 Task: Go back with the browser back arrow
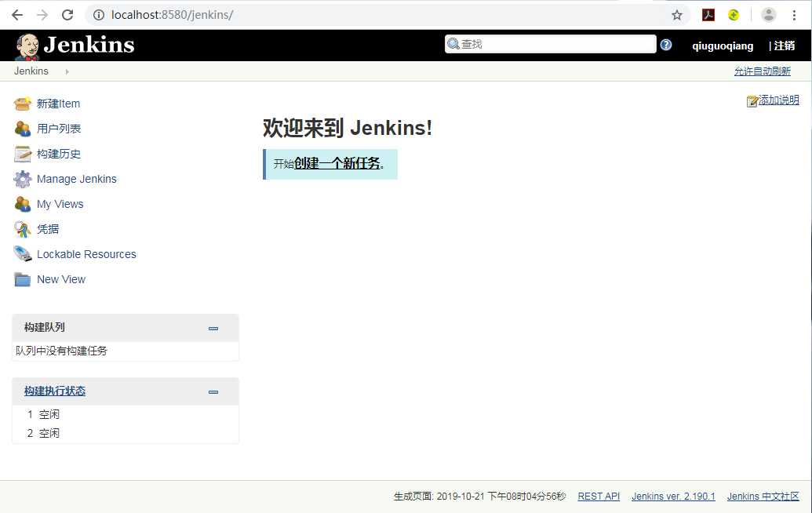click(x=17, y=15)
